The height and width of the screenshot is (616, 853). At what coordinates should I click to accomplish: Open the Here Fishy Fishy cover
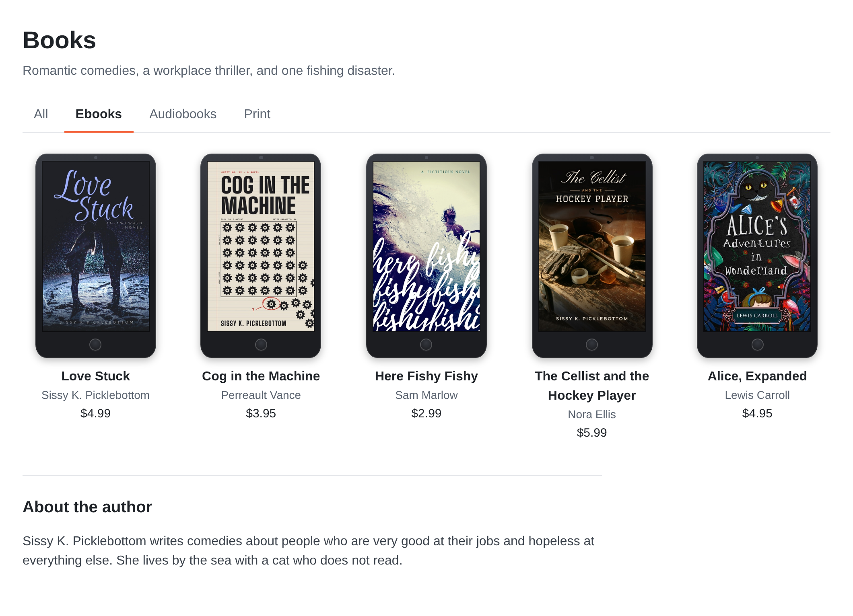426,246
